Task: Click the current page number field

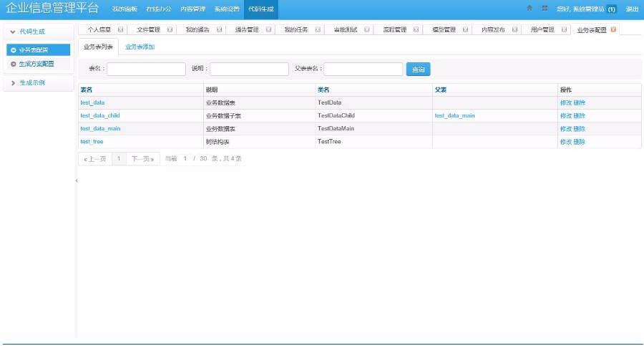Action: tap(185, 159)
